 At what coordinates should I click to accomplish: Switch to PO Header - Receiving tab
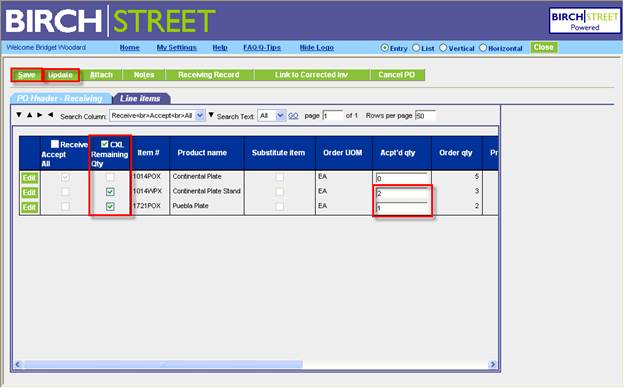point(60,98)
